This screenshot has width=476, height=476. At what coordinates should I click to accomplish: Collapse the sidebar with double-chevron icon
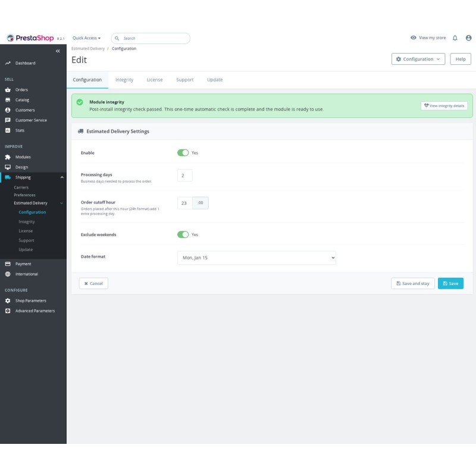[58, 51]
